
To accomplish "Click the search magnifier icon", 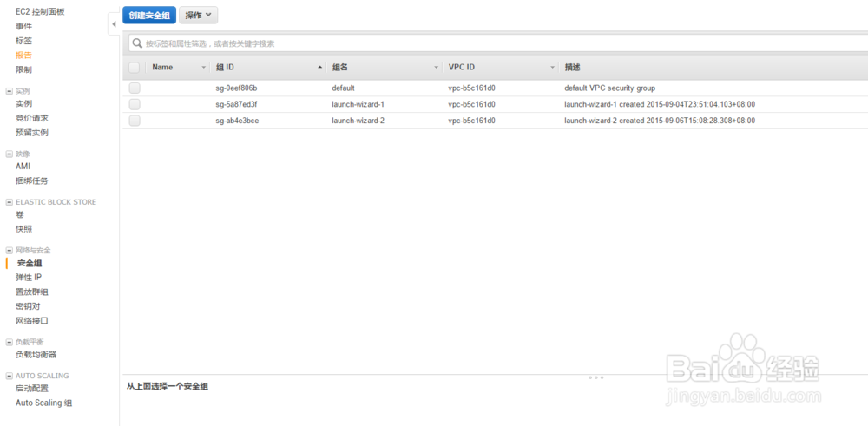I will (x=137, y=43).
